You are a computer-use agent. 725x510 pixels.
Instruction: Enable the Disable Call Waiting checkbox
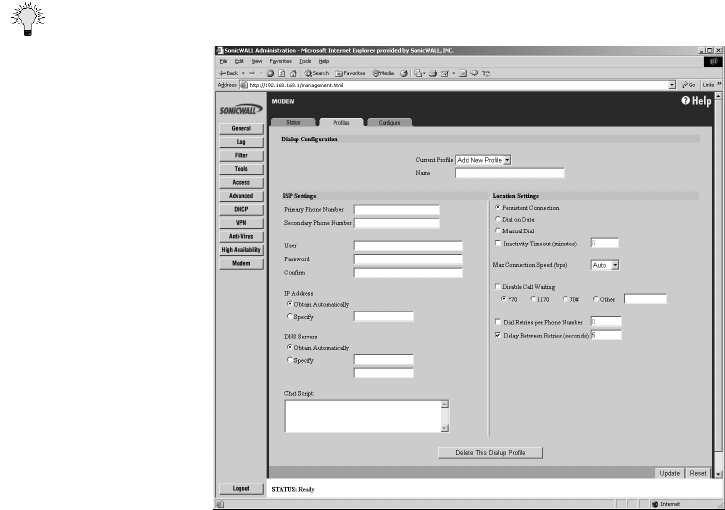(x=498, y=286)
